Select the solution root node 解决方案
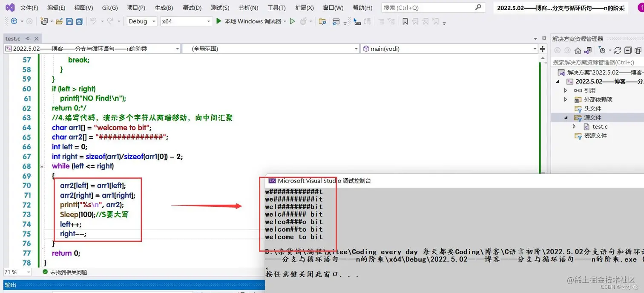The height and width of the screenshot is (293, 644). 601,73
